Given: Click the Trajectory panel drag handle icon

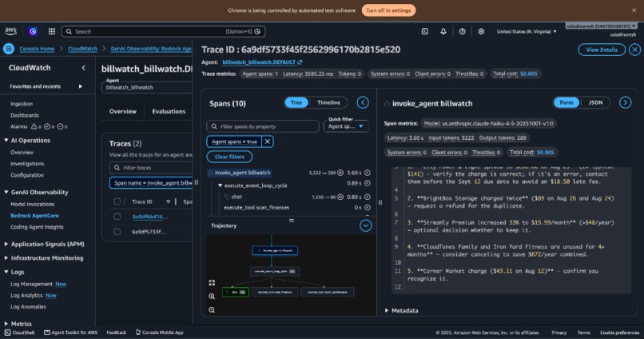Looking at the screenshot, I should tap(291, 221).
